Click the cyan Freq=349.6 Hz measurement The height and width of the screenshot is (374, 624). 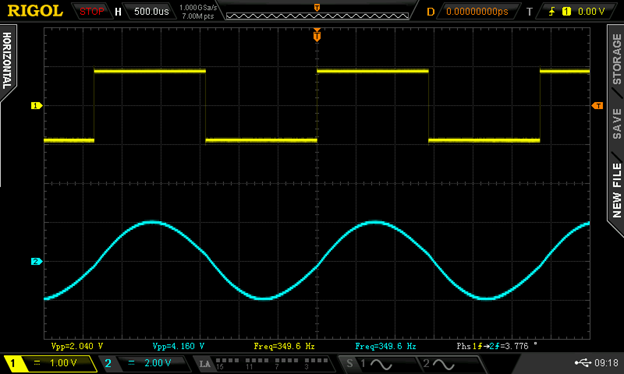point(386,346)
